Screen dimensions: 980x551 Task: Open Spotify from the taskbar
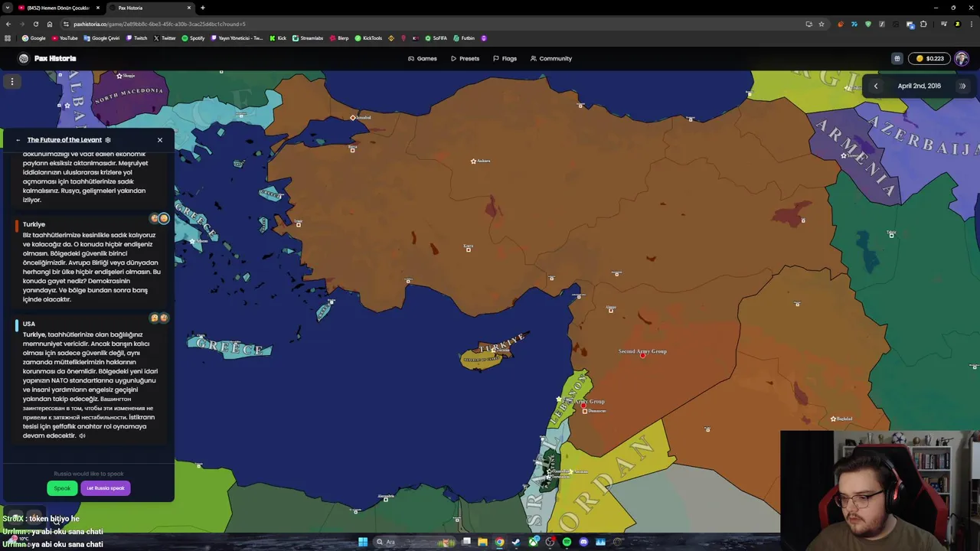click(567, 542)
